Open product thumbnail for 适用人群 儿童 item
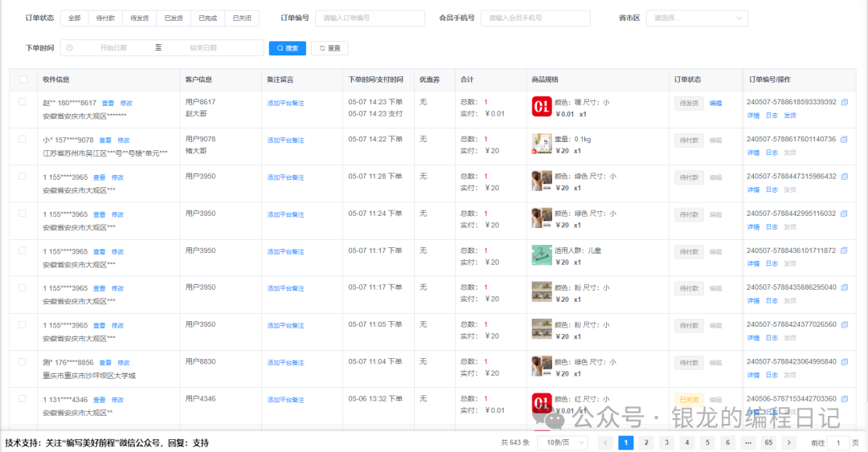The height and width of the screenshot is (452, 868). (542, 255)
